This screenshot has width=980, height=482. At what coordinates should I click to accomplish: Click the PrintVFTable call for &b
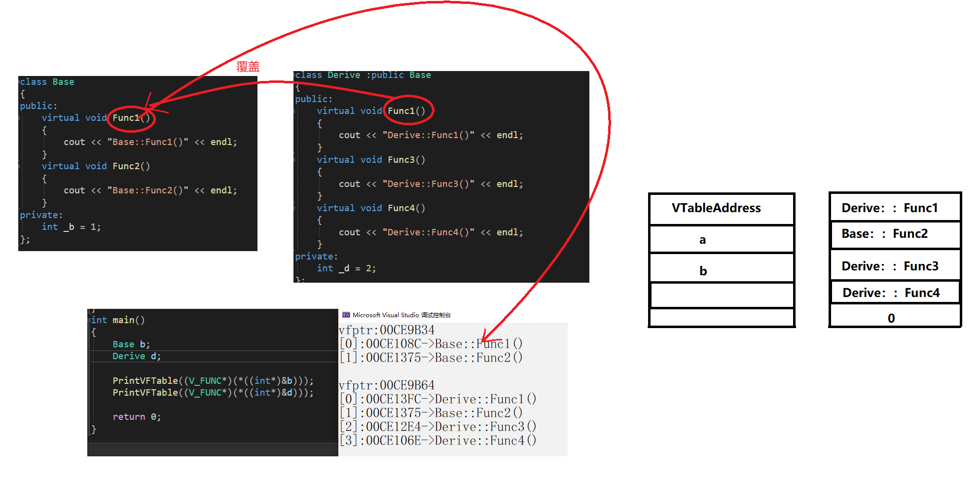pos(212,380)
